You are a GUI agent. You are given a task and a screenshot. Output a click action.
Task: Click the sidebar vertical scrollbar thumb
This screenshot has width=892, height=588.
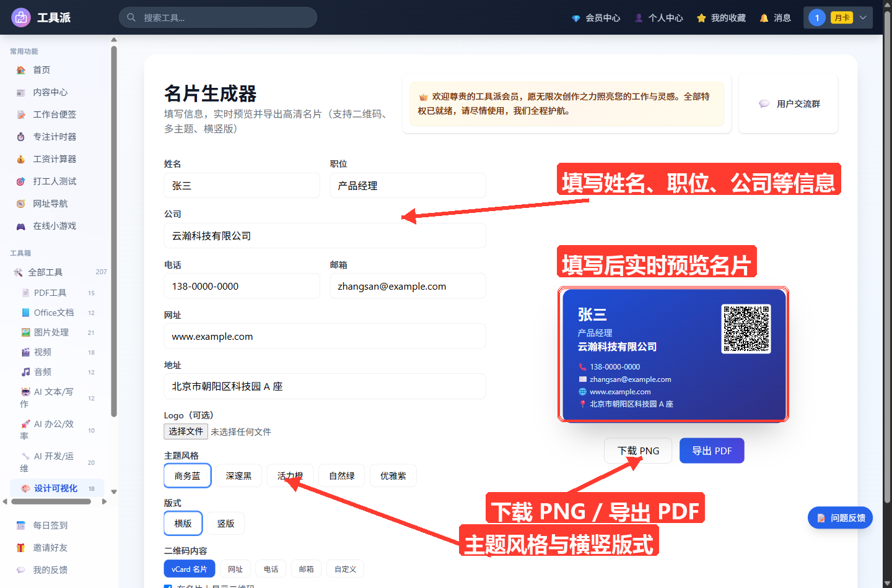(114, 232)
